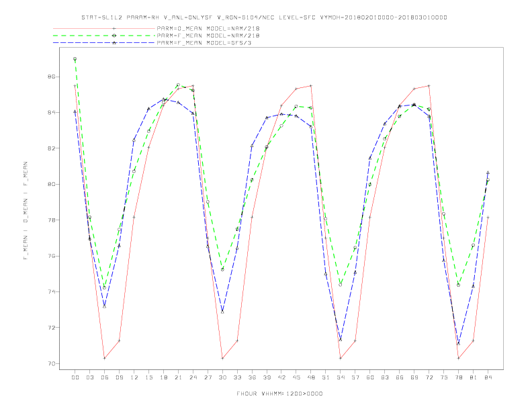Click x-axis tick label 09
Viewport: 532px width, 411px height.
point(119,377)
